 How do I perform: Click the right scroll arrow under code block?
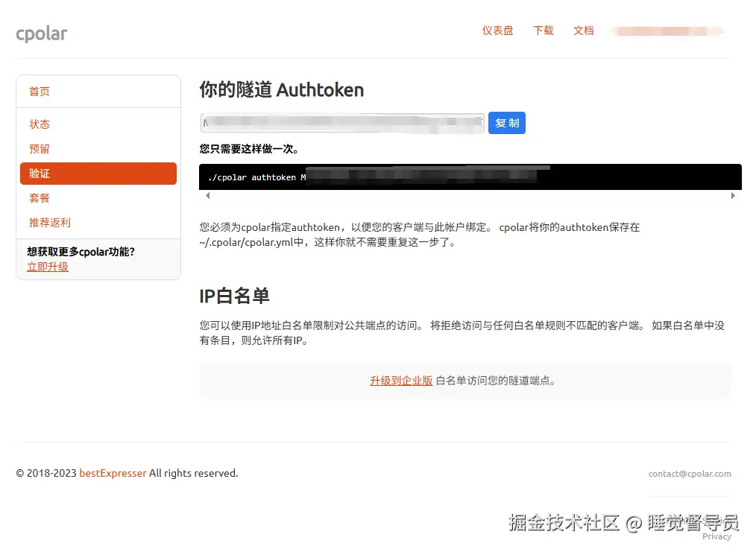point(733,195)
